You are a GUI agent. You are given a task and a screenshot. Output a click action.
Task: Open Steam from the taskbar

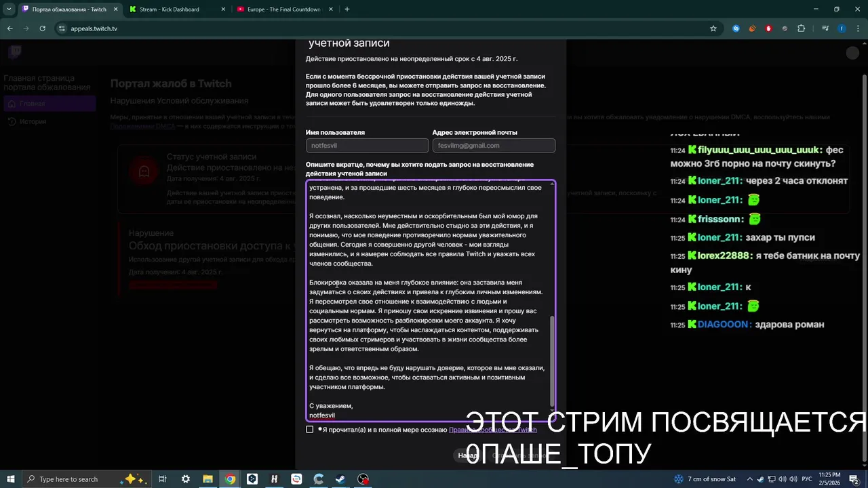tap(340, 479)
